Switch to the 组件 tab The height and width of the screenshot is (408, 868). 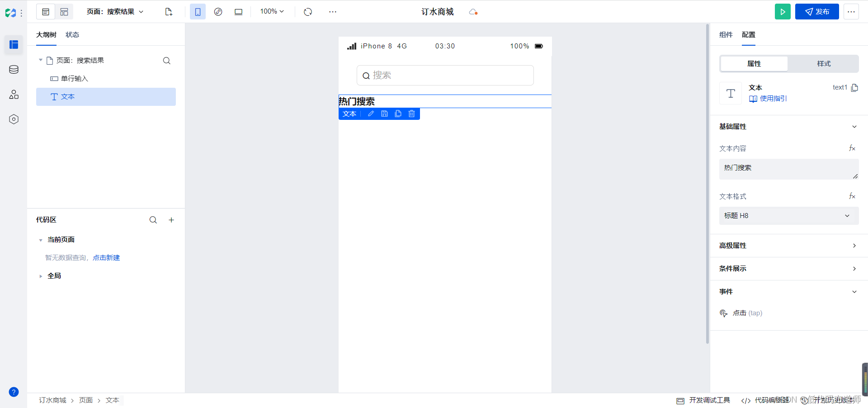(726, 35)
